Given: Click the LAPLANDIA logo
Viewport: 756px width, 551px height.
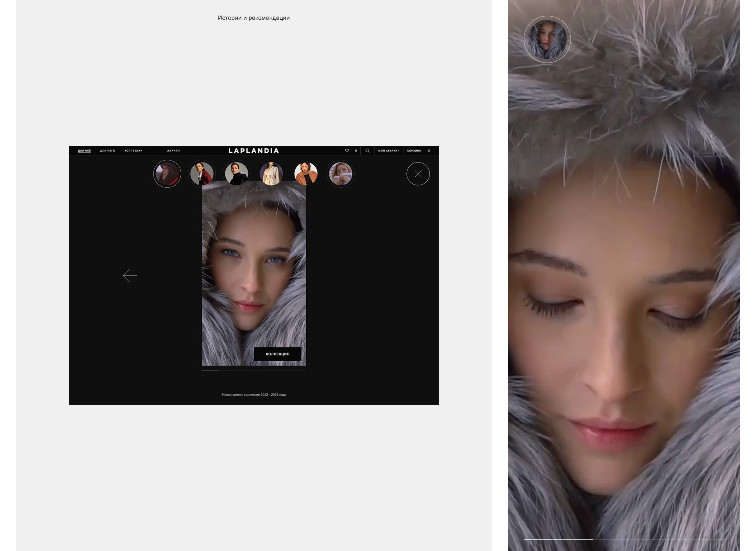Looking at the screenshot, I should 254,151.
